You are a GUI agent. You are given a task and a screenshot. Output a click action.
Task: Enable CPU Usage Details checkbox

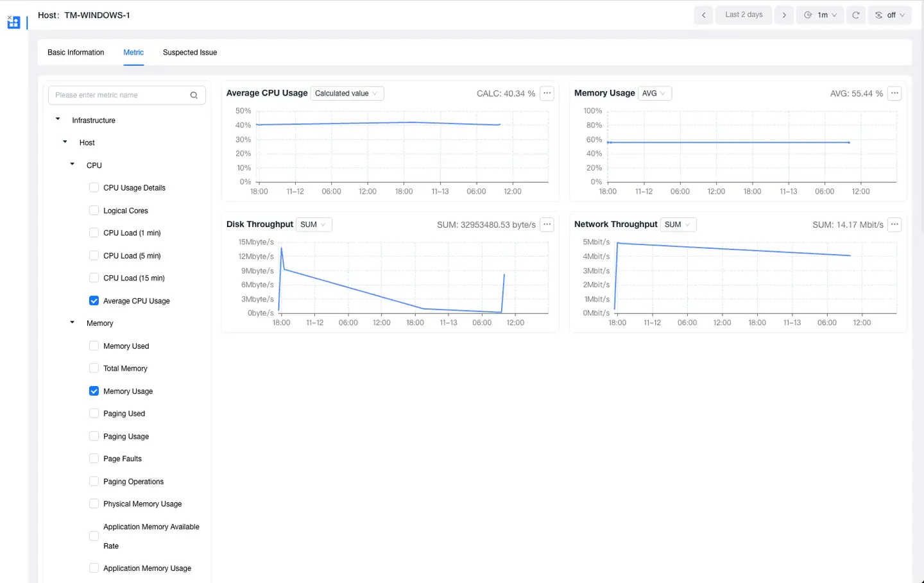tap(94, 188)
